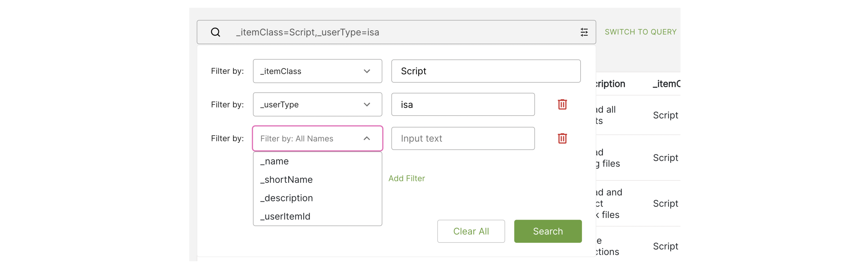Screen dimensions: 868x269
Task: Delete the _userType filter row
Action: [x=562, y=104]
